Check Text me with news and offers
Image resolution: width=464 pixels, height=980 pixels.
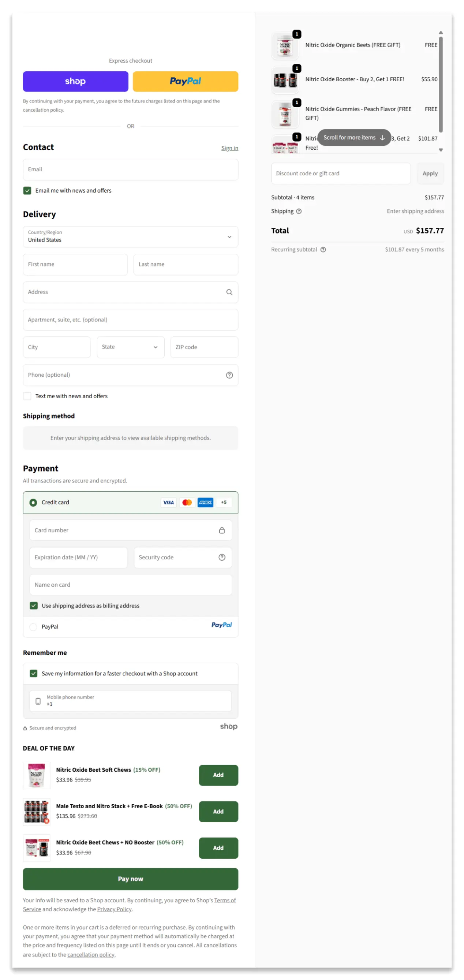pyautogui.click(x=27, y=396)
